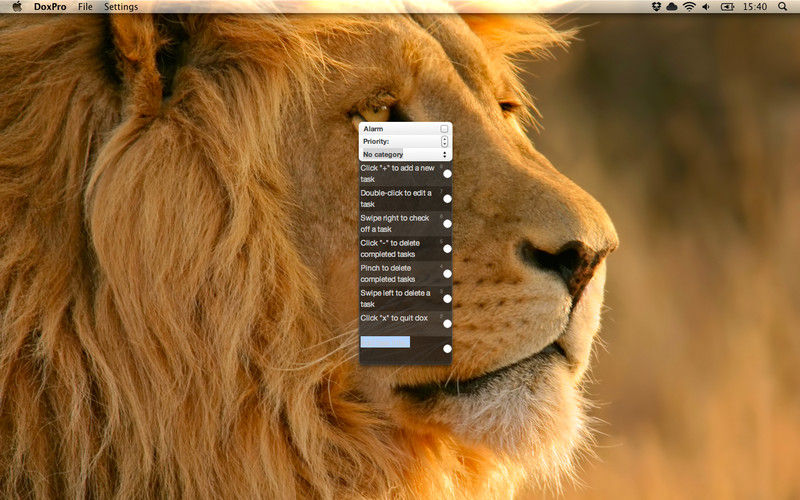Open the Dropbox menu bar icon
This screenshot has height=500, width=800.
click(x=656, y=7)
